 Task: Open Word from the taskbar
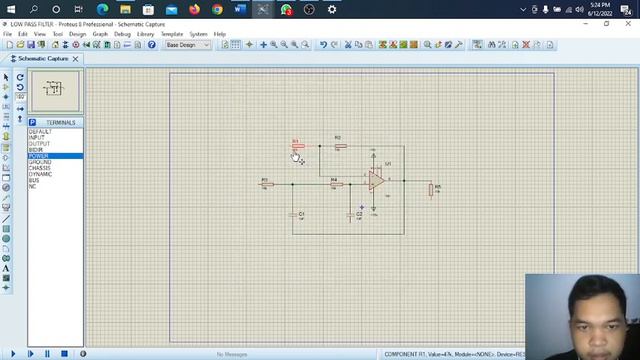[x=240, y=9]
